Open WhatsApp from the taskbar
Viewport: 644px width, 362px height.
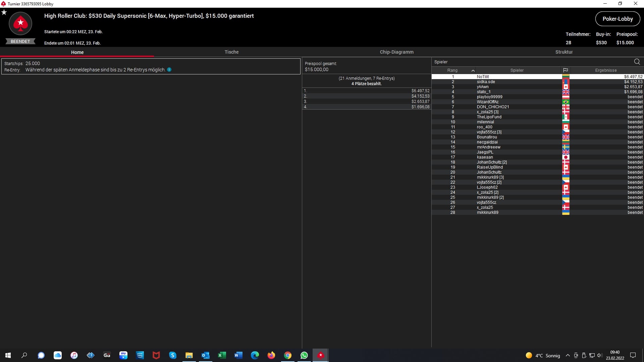[x=304, y=355]
